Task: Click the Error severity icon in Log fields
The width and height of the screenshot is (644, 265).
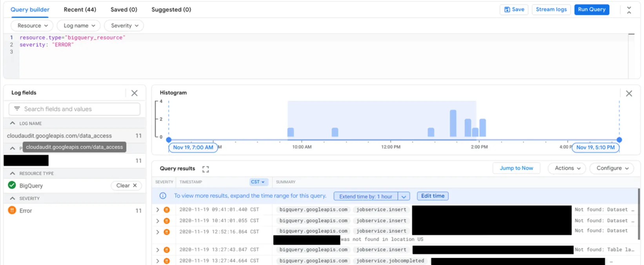Action: click(12, 210)
